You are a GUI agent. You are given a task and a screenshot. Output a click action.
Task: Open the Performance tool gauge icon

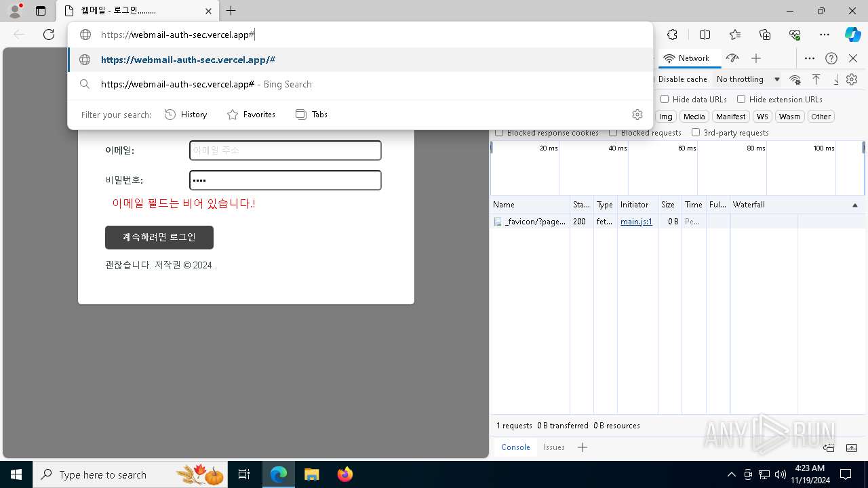coord(732,58)
